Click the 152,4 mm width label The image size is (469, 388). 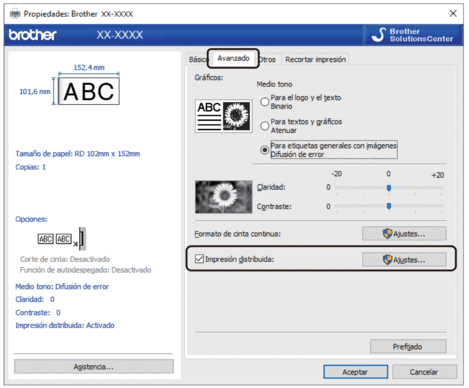pos(89,67)
